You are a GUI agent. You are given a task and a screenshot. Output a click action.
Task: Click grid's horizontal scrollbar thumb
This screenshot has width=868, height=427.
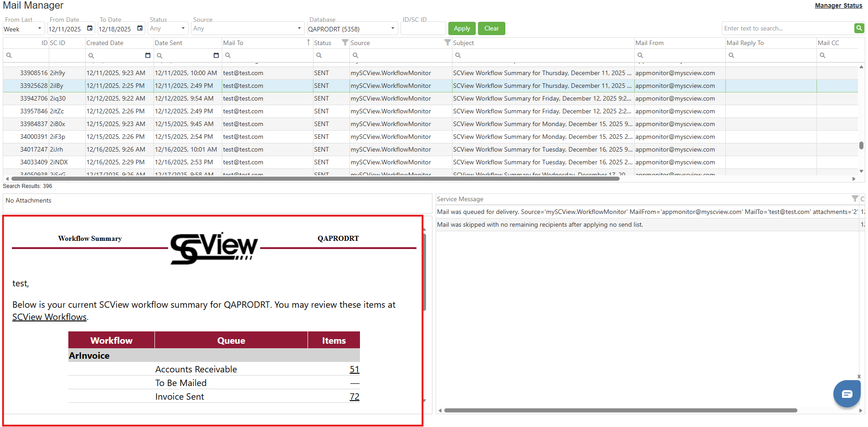coord(315,179)
